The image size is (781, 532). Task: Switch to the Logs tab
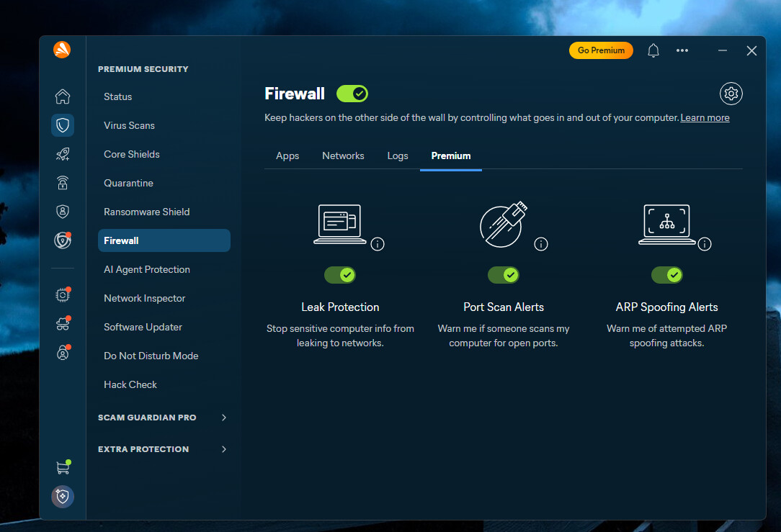pos(398,155)
